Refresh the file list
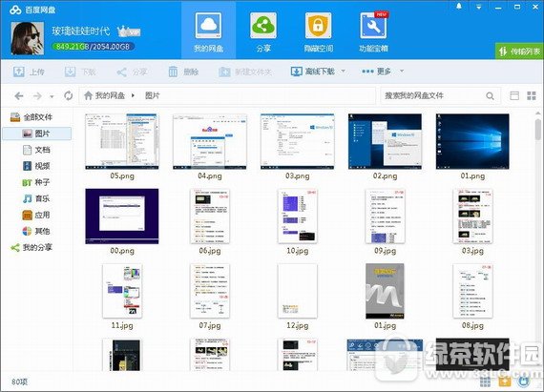 click(69, 95)
